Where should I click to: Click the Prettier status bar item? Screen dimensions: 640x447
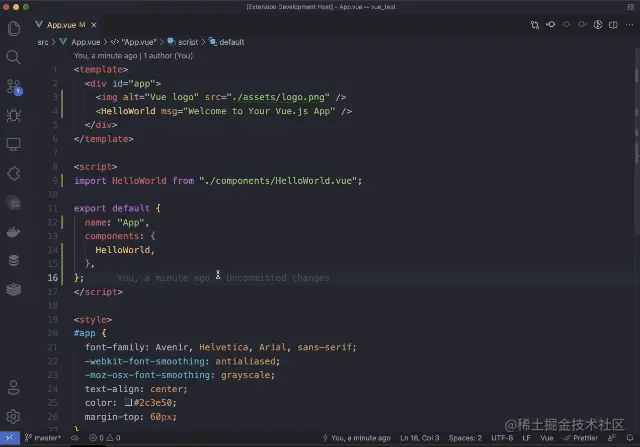(580, 438)
